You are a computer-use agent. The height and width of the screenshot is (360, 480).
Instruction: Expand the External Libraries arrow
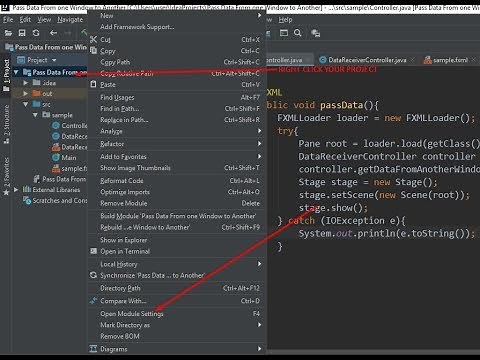(16, 190)
